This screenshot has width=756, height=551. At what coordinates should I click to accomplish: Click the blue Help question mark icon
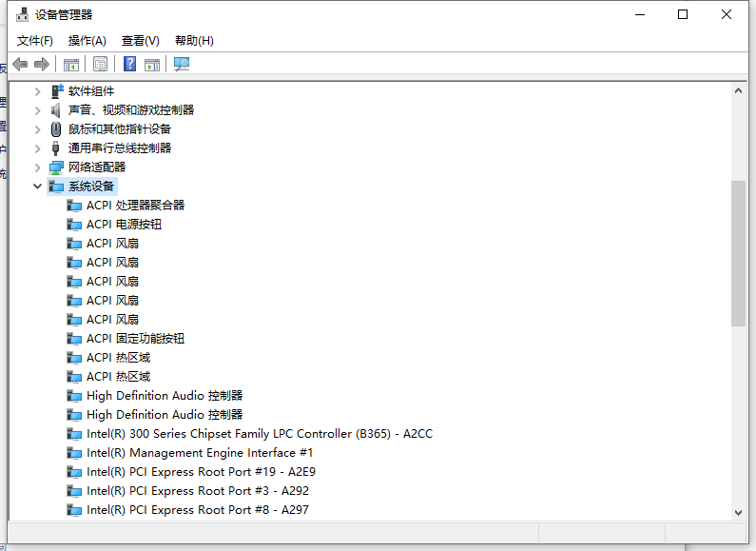(130, 64)
